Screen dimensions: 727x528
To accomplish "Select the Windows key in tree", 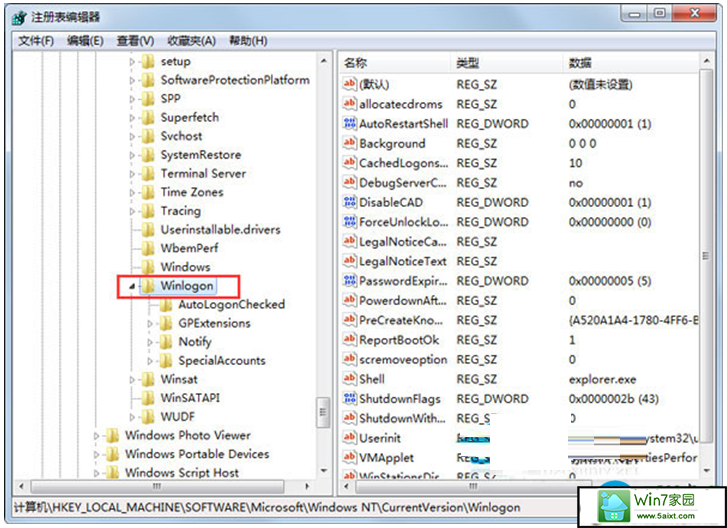I will [x=185, y=267].
